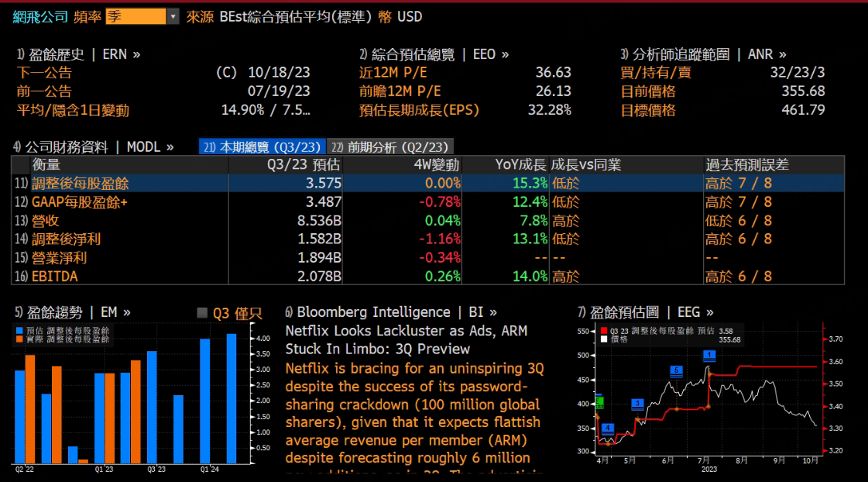The image size is (868, 482).
Task: Click 目標價格 value 461.79
Action: pyautogui.click(x=803, y=110)
